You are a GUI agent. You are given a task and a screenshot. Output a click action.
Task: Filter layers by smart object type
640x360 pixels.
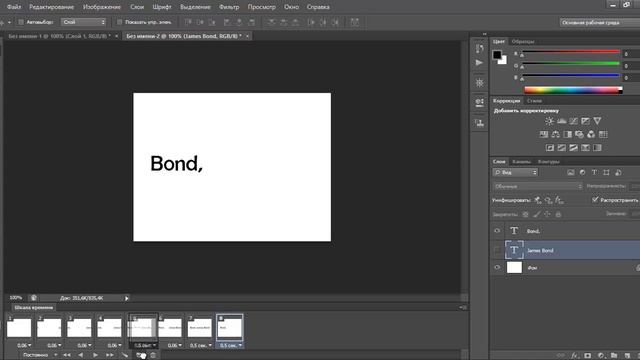(618, 173)
